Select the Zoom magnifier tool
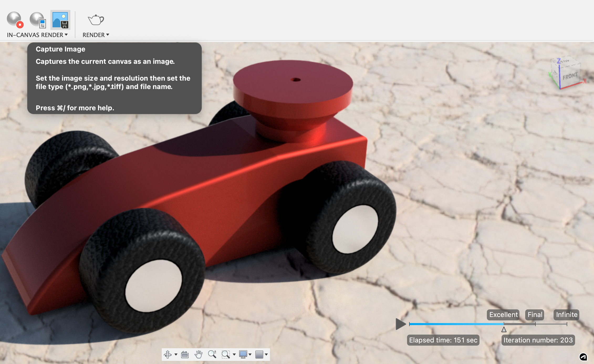594x364 pixels. (212, 355)
